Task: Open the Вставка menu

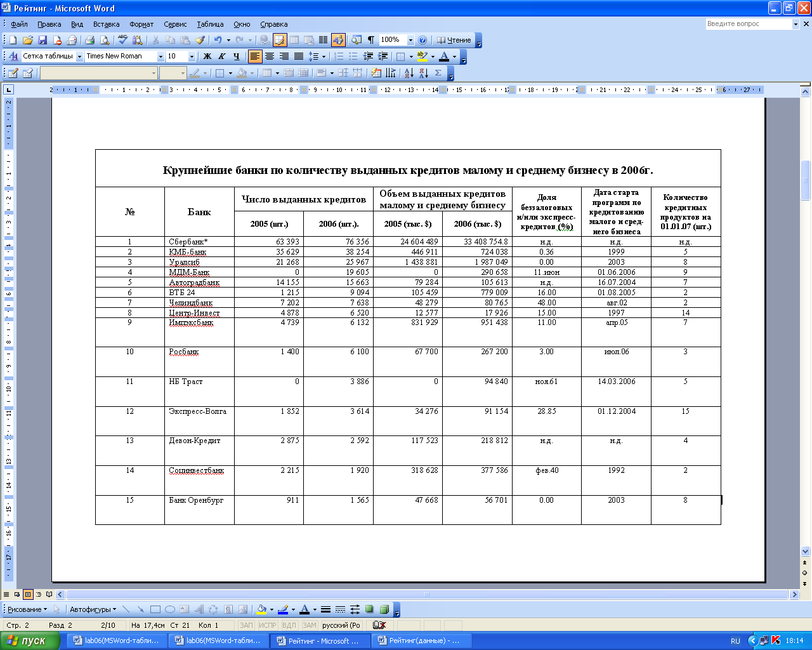Action: [x=106, y=24]
